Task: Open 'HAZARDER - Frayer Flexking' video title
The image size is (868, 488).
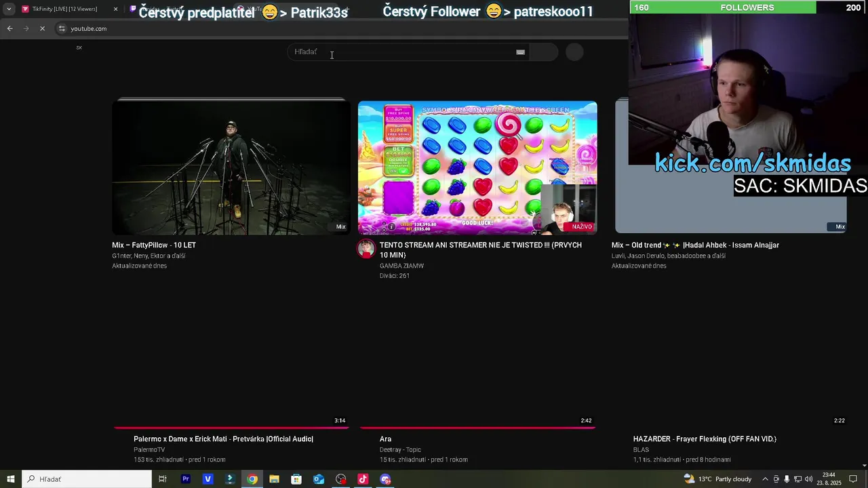Action: pos(705,439)
